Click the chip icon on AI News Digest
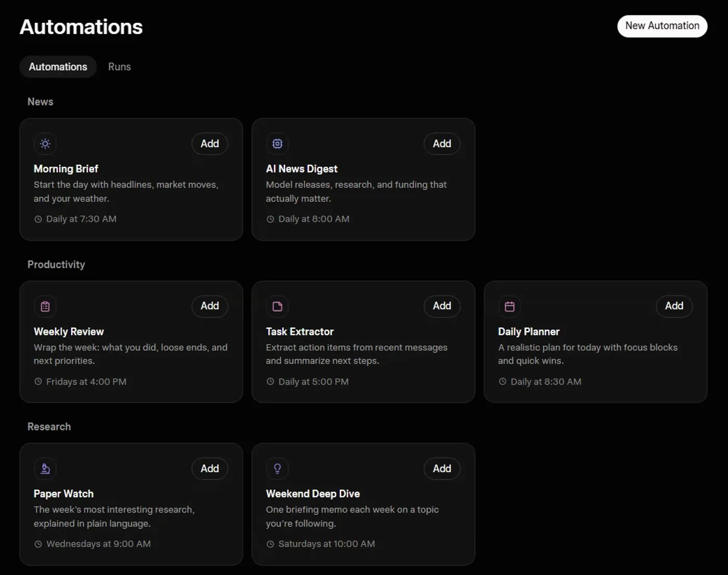This screenshot has height=575, width=728. [x=278, y=144]
